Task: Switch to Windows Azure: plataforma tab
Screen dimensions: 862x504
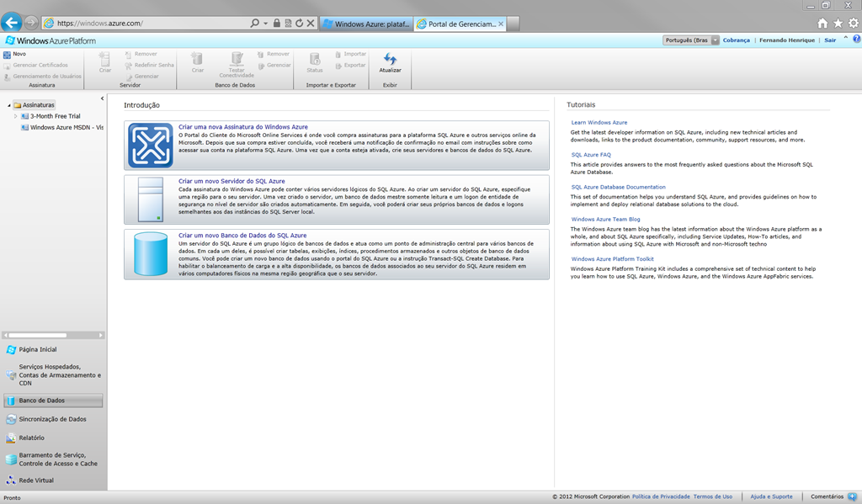Action: pyautogui.click(x=369, y=24)
